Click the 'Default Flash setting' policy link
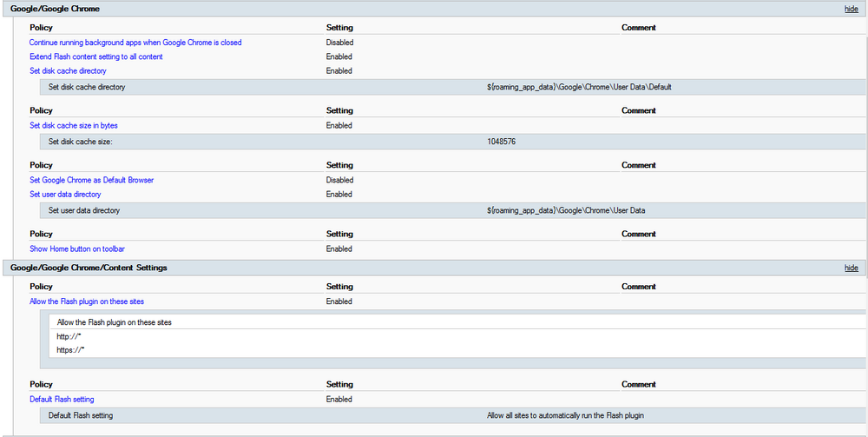Screen dimensions: 868x437 (62, 400)
